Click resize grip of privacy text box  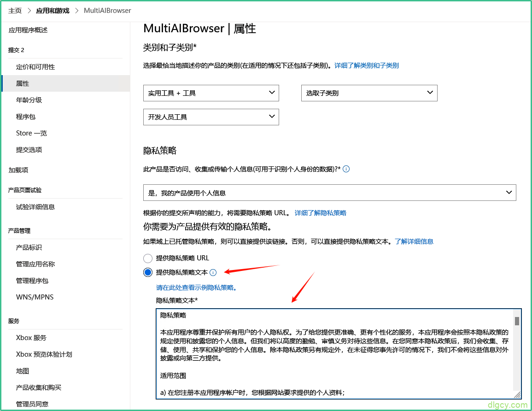coord(517,395)
